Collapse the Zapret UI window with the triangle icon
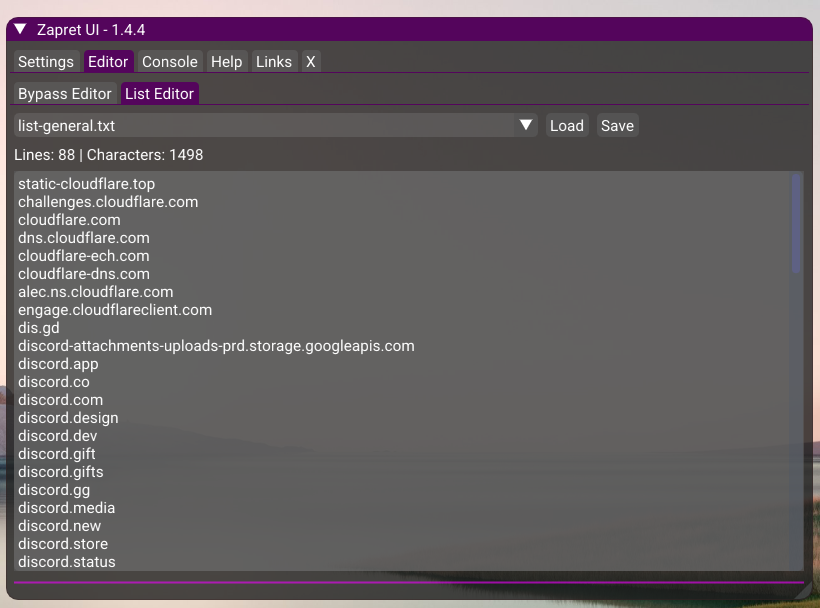Viewport: 820px width, 608px height. coord(20,29)
